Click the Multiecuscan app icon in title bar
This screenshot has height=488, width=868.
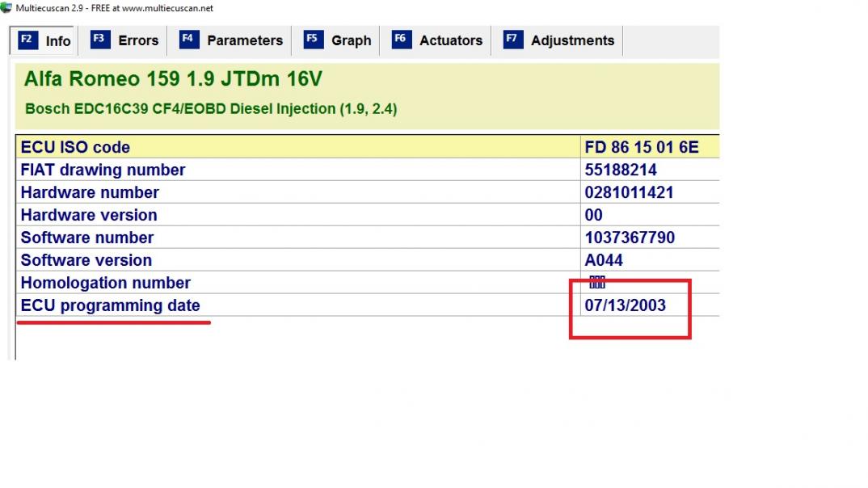point(6,8)
